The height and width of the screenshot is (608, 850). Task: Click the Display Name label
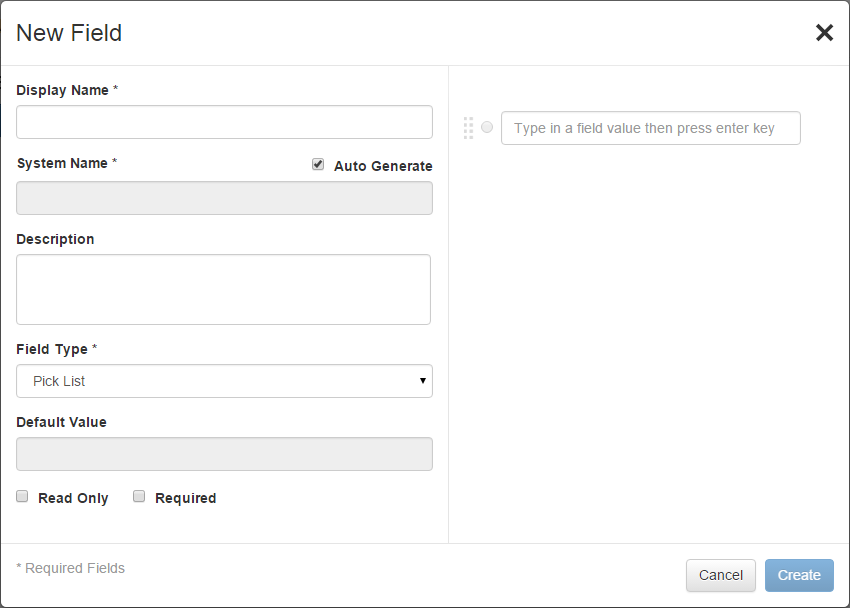point(62,90)
